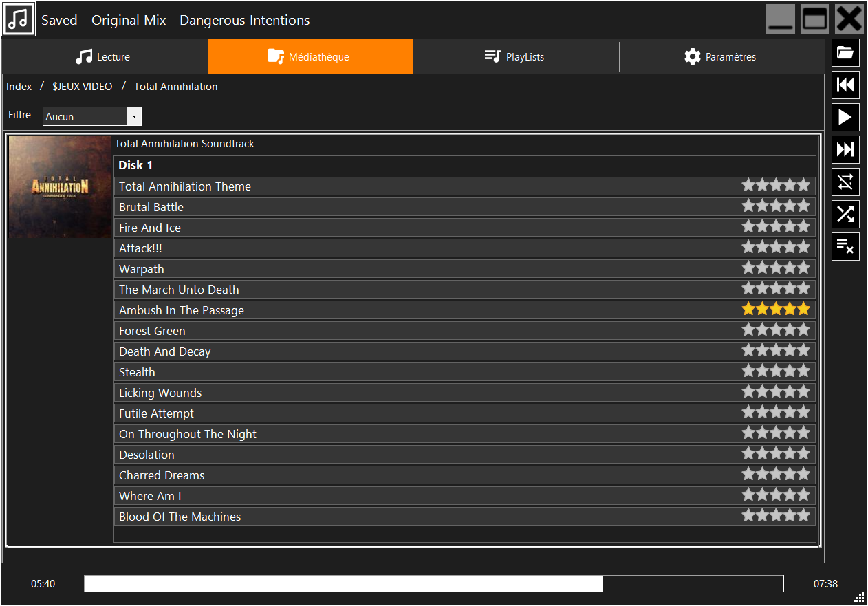The width and height of the screenshot is (868, 606).
Task: Click the window resize grip
Action: coord(858,596)
